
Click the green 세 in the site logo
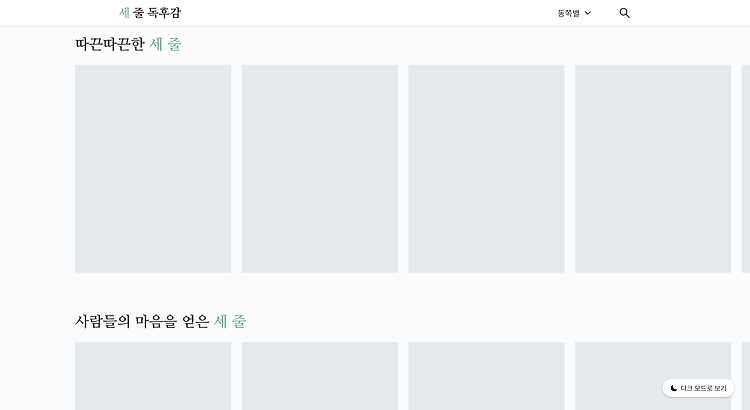[124, 12]
